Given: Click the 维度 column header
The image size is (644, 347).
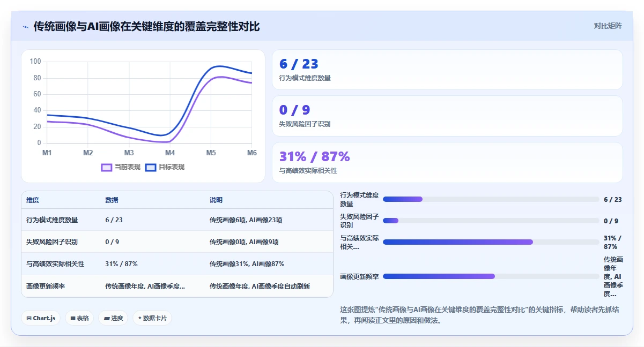Looking at the screenshot, I should 33,200.
